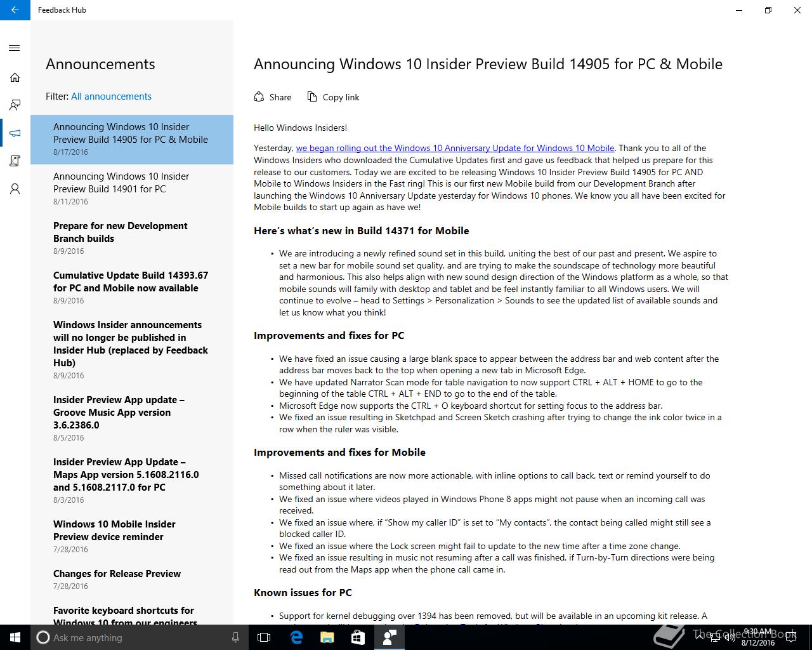Open Maps App version 5.1608.2116.0 announcement
812x650 pixels.
[132, 481]
